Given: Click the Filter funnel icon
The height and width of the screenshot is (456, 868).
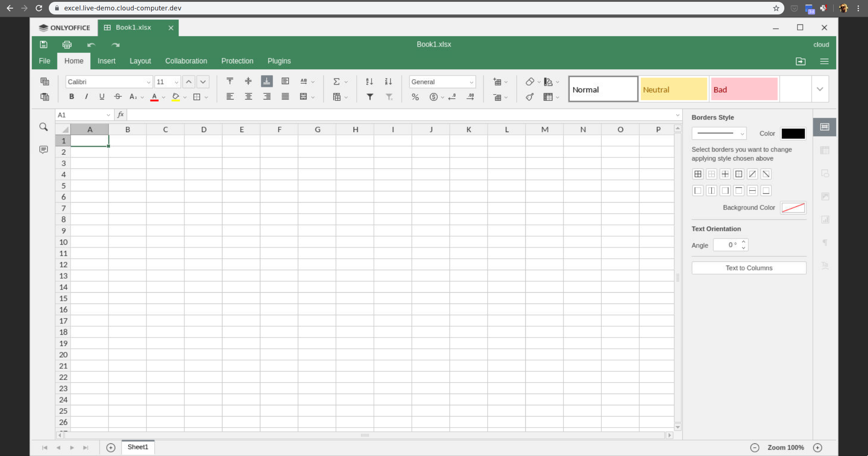Looking at the screenshot, I should [x=370, y=97].
